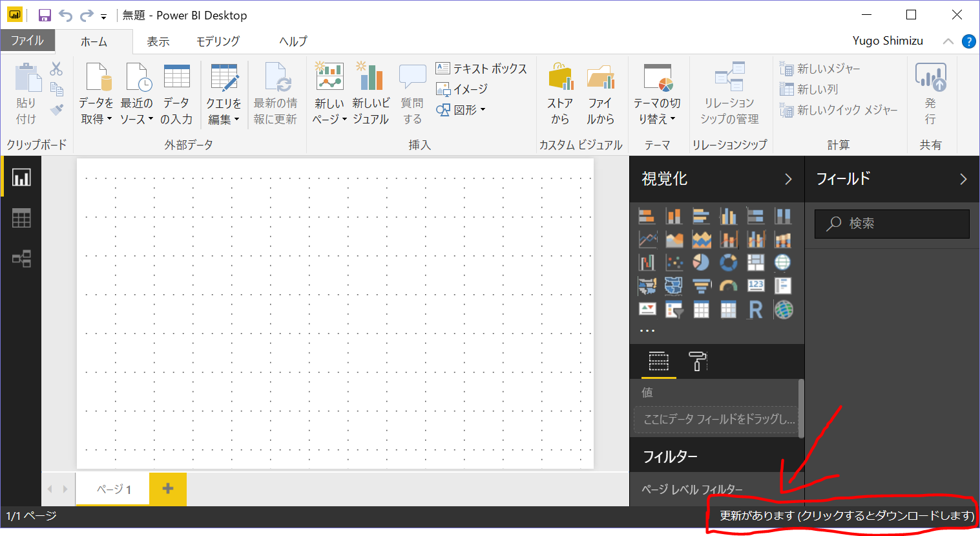This screenshot has width=980, height=536.
Task: Switch to the 表示 ribbon tab
Action: coord(158,41)
